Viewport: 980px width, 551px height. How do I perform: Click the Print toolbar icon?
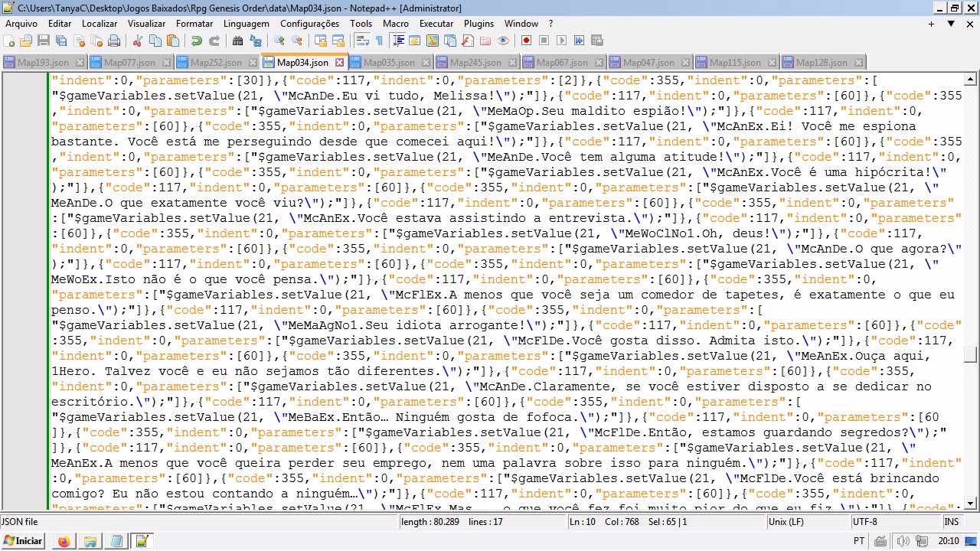[x=114, y=41]
